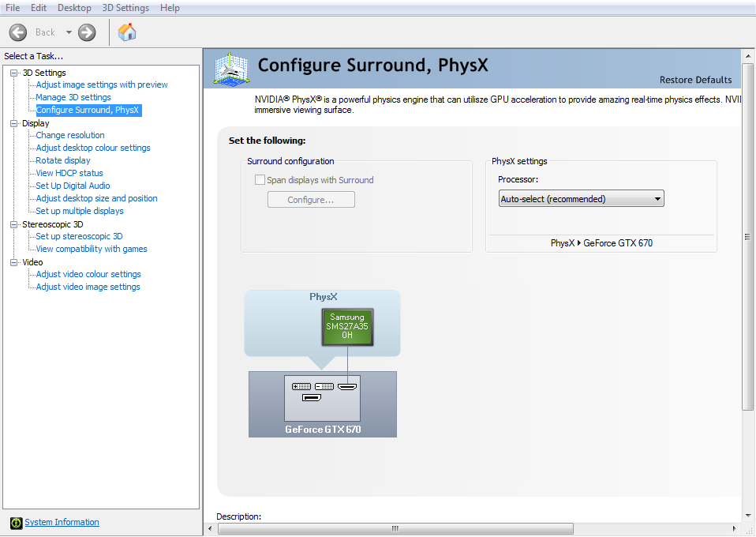Click the HDMI port icon
The height and width of the screenshot is (537, 756).
[x=347, y=386]
